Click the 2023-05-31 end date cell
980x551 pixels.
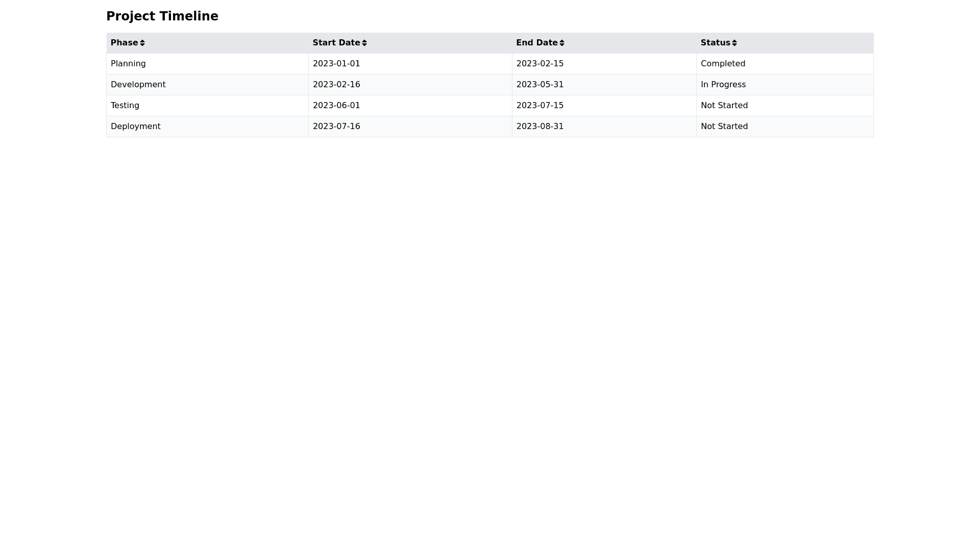coord(540,85)
